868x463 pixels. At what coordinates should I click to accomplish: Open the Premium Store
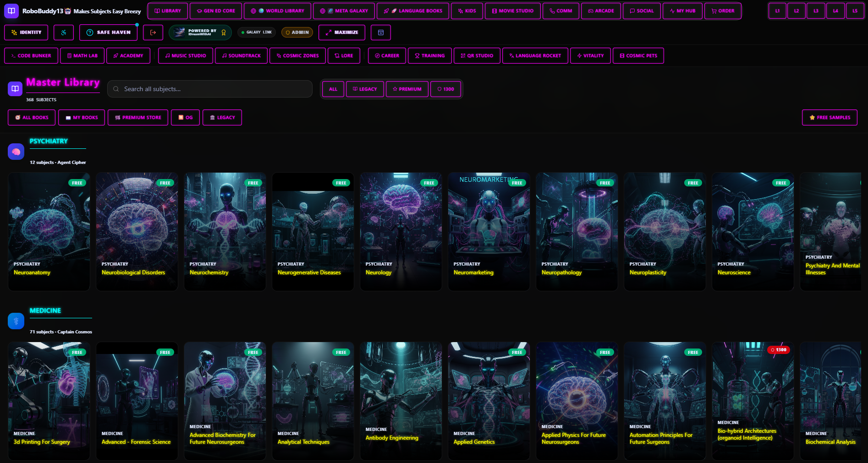pyautogui.click(x=138, y=118)
